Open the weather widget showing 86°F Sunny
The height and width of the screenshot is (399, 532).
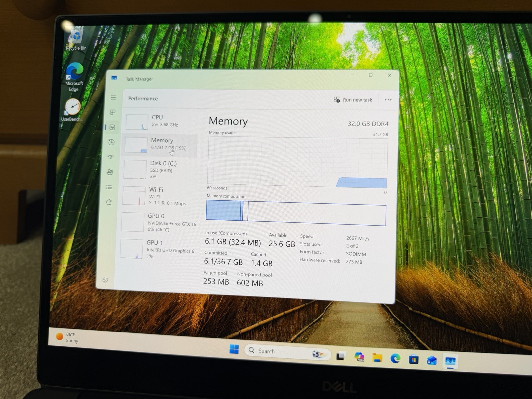pos(67,337)
